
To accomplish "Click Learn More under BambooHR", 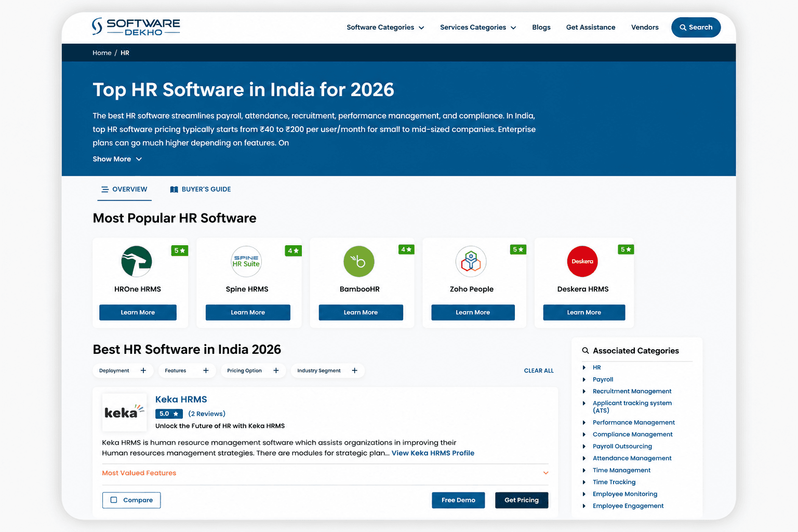I will 361,312.
